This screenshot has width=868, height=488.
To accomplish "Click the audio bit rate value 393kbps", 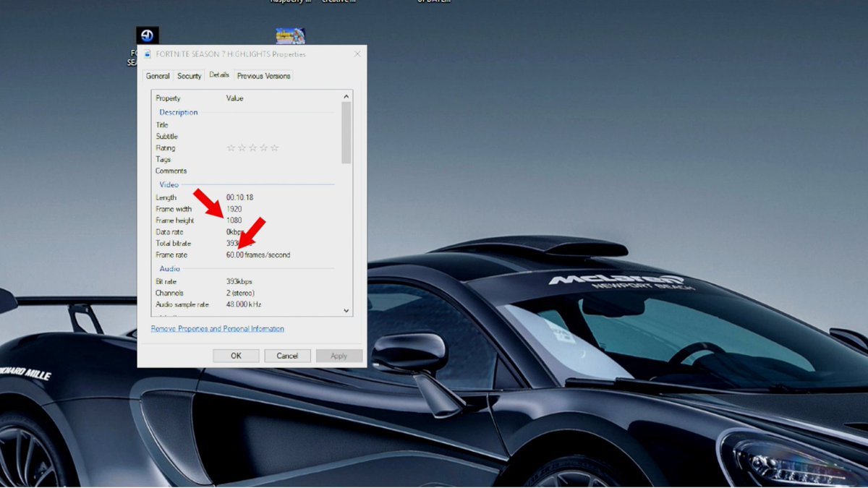I will coord(240,281).
